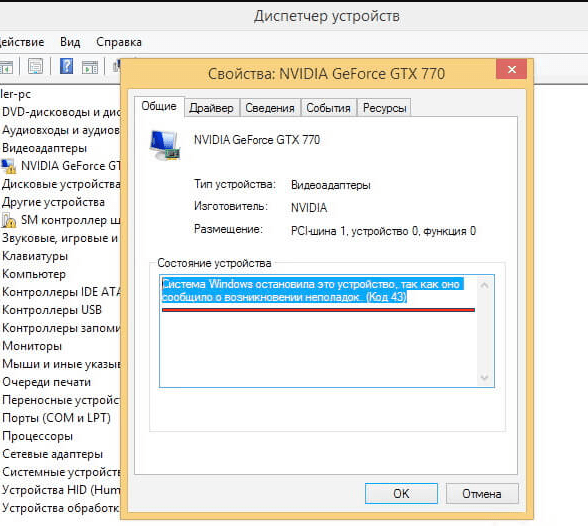This screenshot has width=588, height=526.
Task: Click the leftmost console tree toolbar icon
Action: (6, 67)
